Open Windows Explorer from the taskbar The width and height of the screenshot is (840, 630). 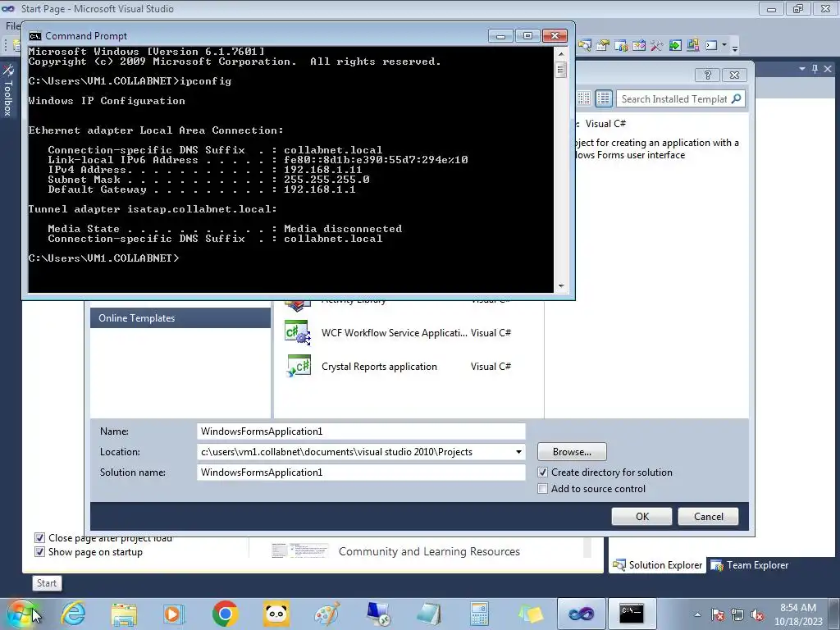tap(124, 614)
